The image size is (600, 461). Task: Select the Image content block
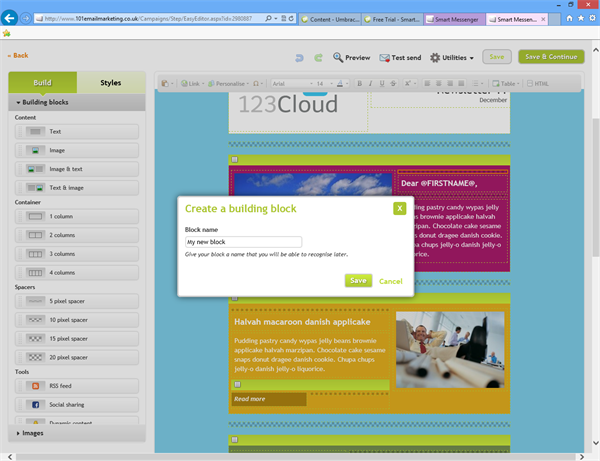[77, 150]
